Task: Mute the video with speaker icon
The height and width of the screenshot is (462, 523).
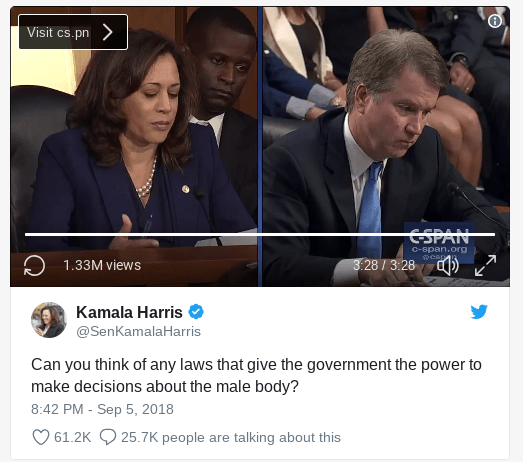Action: coord(448,266)
